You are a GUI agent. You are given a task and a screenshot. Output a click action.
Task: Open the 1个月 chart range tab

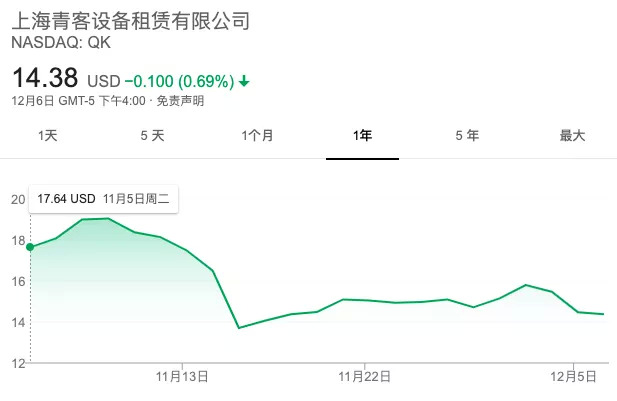point(257,136)
